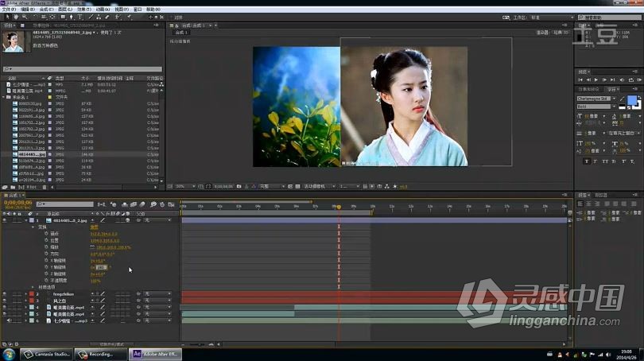The width and height of the screenshot is (644, 361).
Task: Select the Rotation tool
Action: click(35, 17)
